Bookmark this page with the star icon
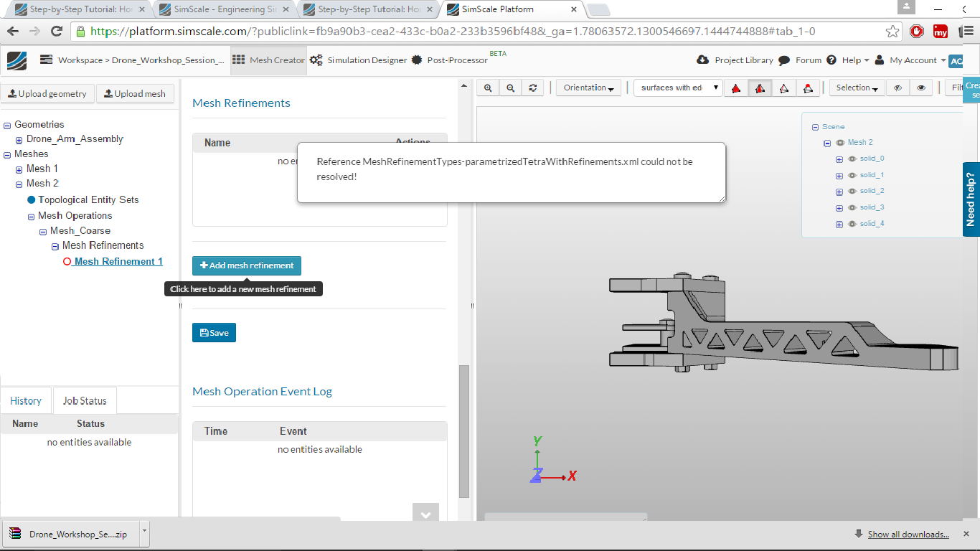 [892, 32]
